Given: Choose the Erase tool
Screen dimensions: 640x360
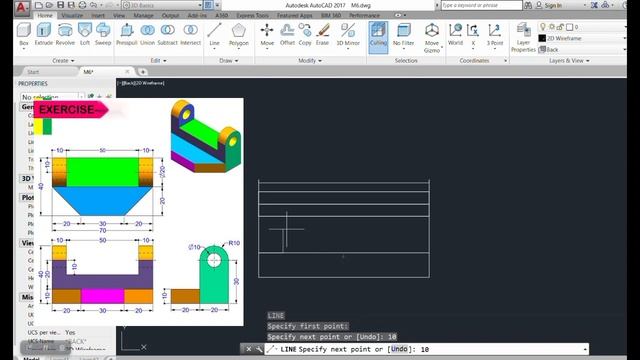Looking at the screenshot, I should click(322, 34).
